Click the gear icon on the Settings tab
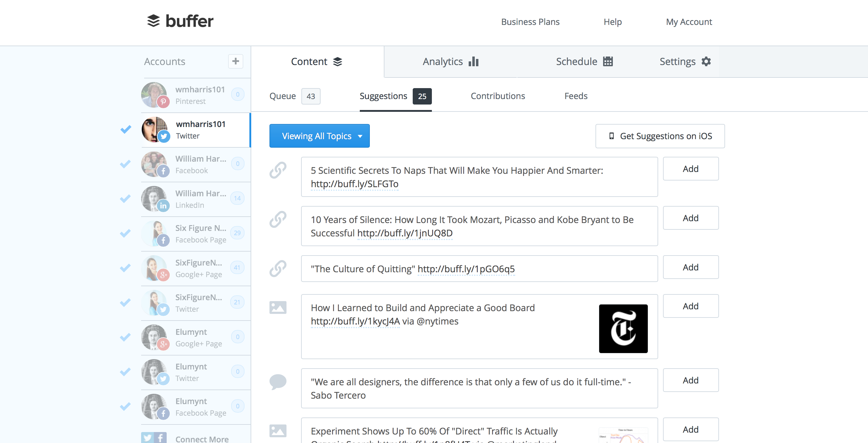The height and width of the screenshot is (443, 868). pyautogui.click(x=706, y=61)
